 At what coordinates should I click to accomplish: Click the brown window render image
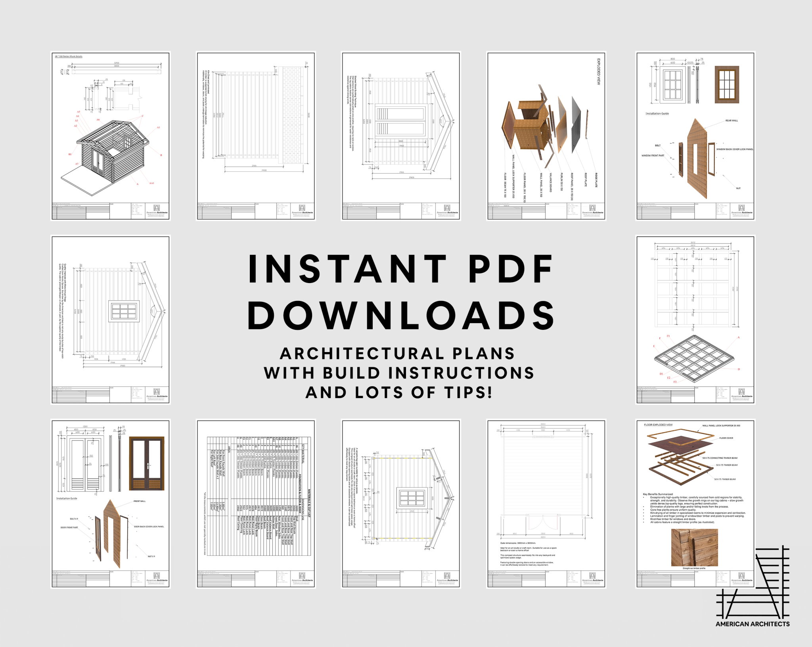tap(727, 84)
